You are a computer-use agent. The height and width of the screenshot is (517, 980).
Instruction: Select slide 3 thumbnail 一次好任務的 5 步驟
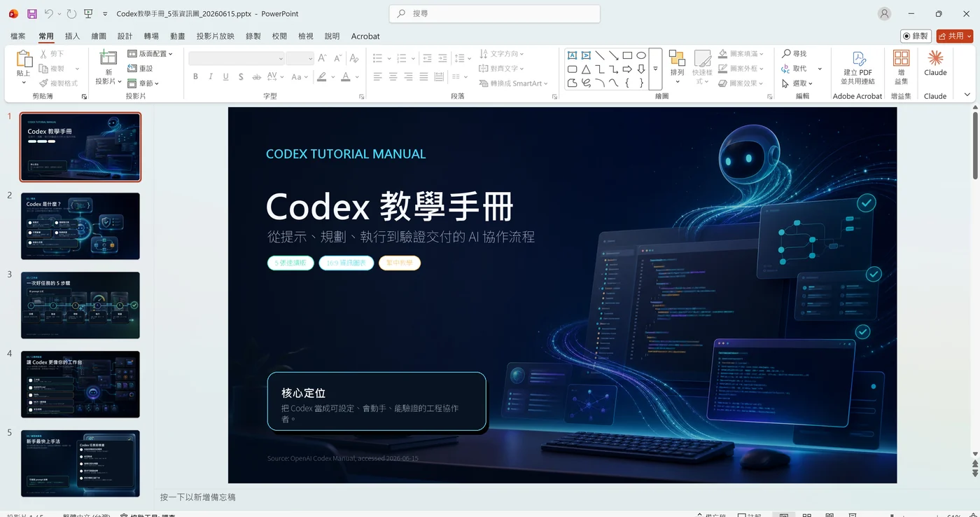[x=80, y=305]
